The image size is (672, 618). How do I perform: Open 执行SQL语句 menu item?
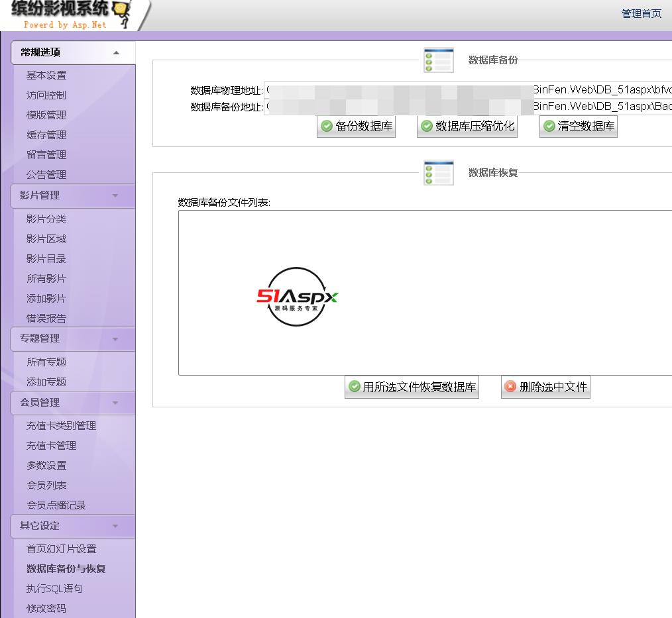click(54, 589)
